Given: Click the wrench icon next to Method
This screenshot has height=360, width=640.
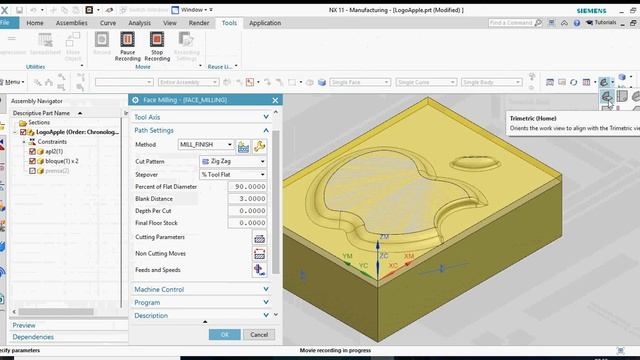Looking at the screenshot, I should click(x=260, y=146).
